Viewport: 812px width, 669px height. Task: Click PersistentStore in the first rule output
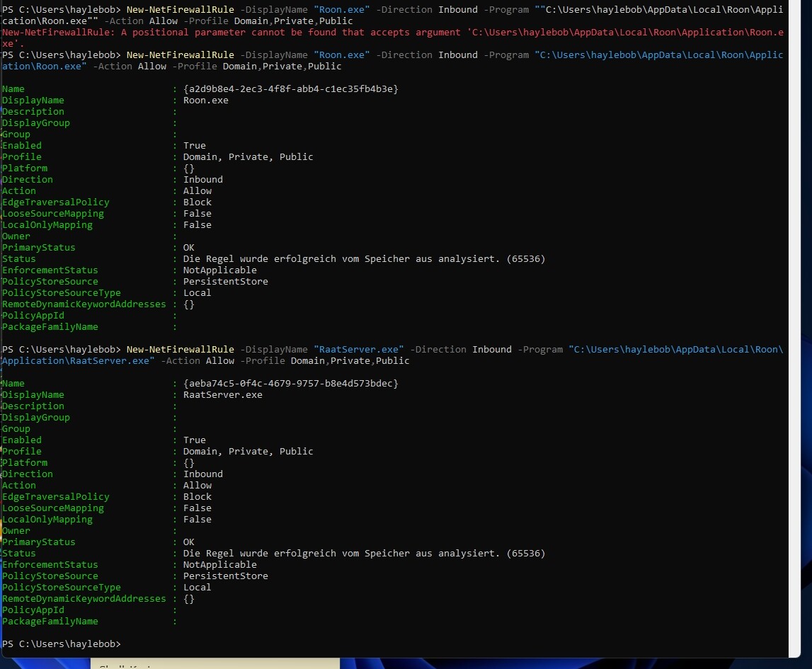[x=225, y=282]
